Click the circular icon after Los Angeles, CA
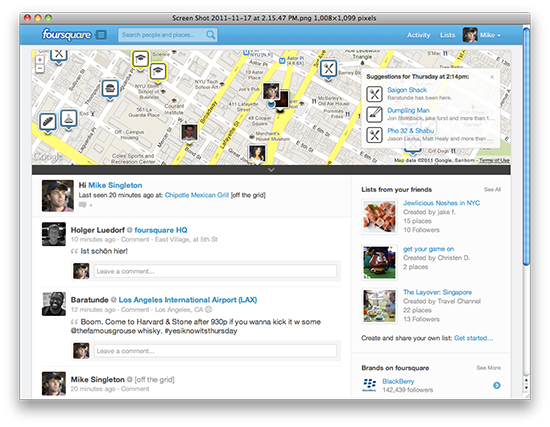 208,309
